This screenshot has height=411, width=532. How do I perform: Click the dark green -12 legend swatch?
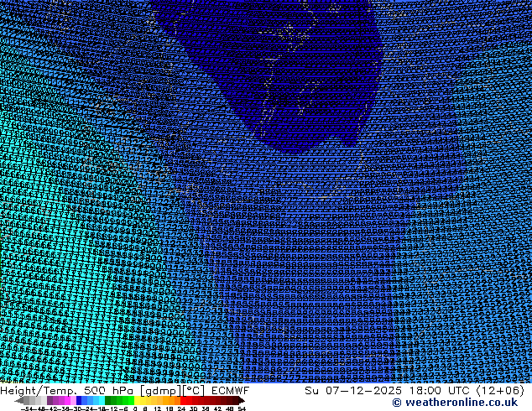click(x=107, y=400)
